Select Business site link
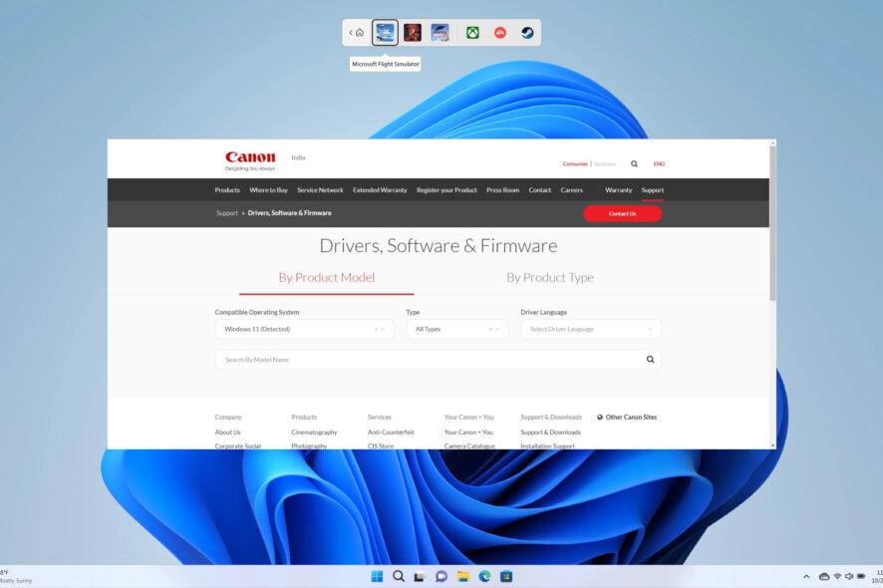This screenshot has width=883, height=588. [604, 163]
